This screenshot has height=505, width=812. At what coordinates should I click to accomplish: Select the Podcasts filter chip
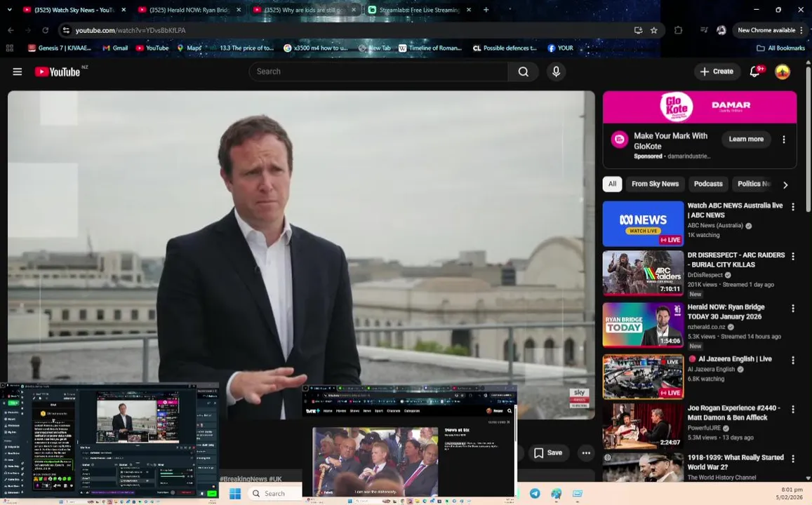708,184
